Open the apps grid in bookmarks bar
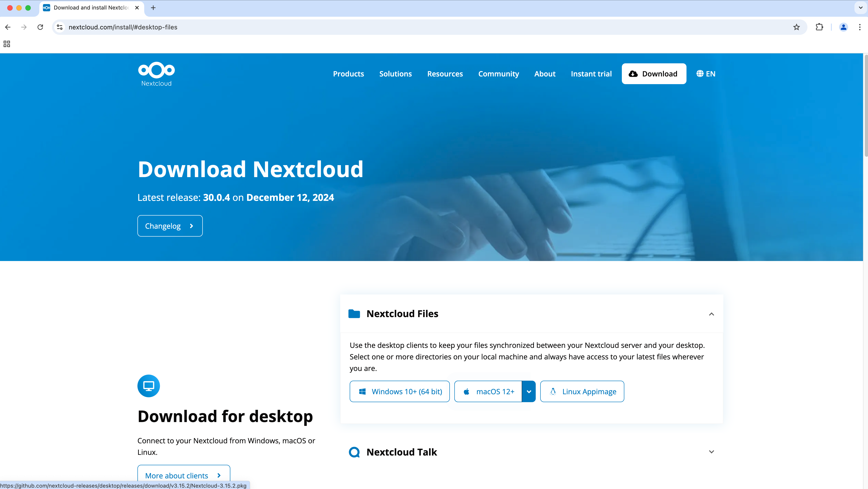Image resolution: width=868 pixels, height=489 pixels. tap(7, 44)
